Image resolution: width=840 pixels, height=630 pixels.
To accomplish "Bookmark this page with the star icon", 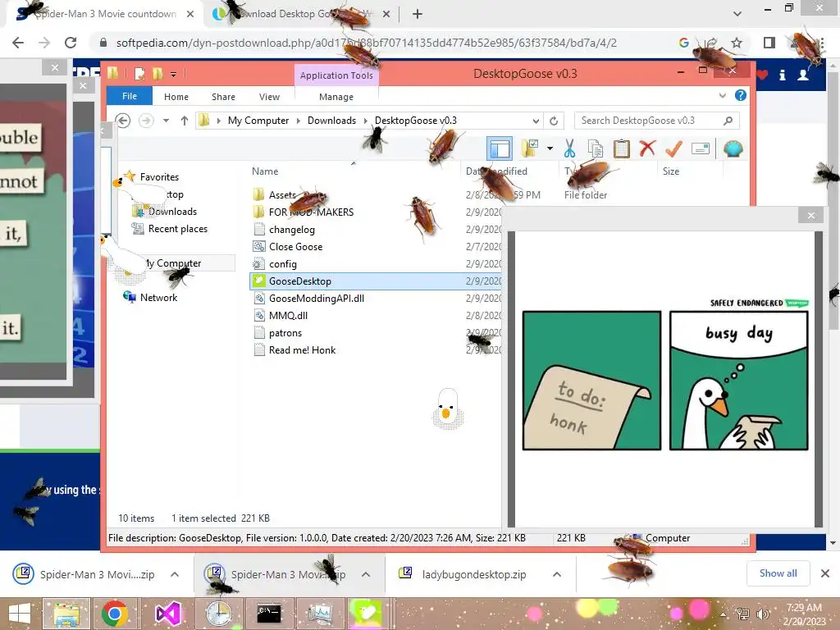I will coord(737,43).
